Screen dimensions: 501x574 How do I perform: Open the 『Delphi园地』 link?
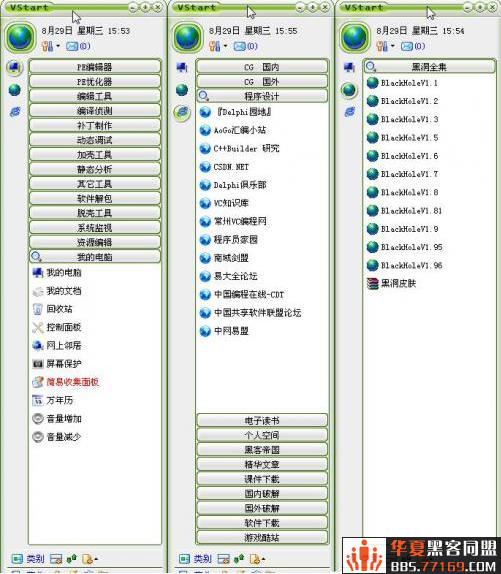(x=235, y=112)
